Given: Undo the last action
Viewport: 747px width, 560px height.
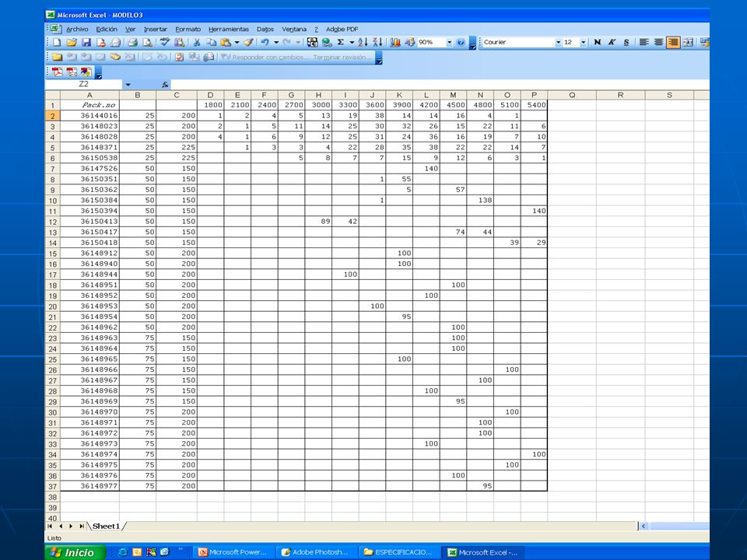Looking at the screenshot, I should point(265,42).
